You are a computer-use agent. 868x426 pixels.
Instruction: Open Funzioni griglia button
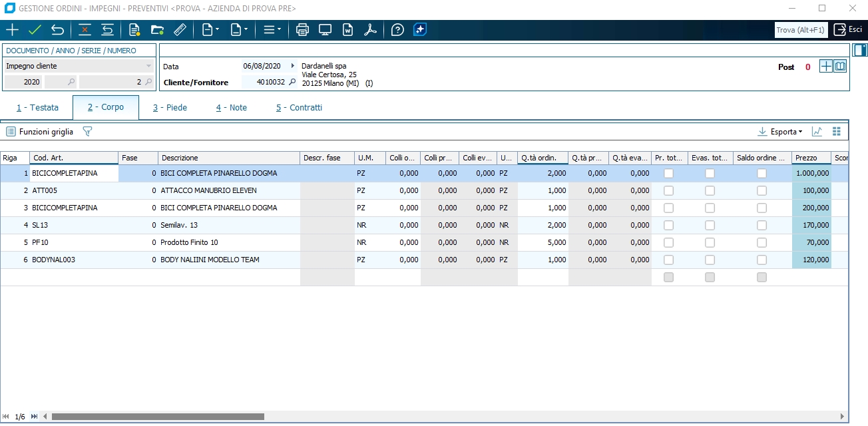[x=40, y=132]
